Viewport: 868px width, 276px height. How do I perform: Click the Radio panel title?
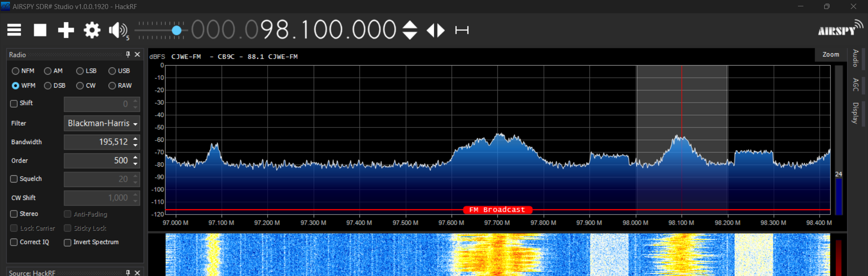click(x=18, y=55)
